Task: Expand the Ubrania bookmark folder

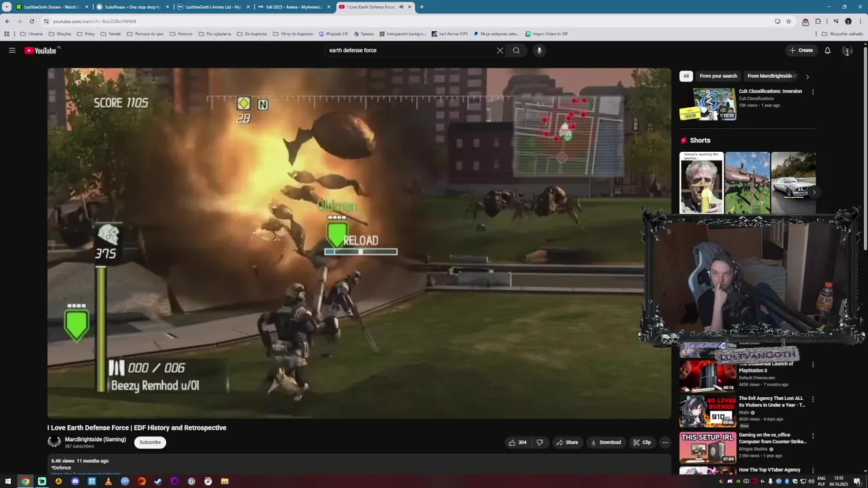Action: [x=31, y=33]
